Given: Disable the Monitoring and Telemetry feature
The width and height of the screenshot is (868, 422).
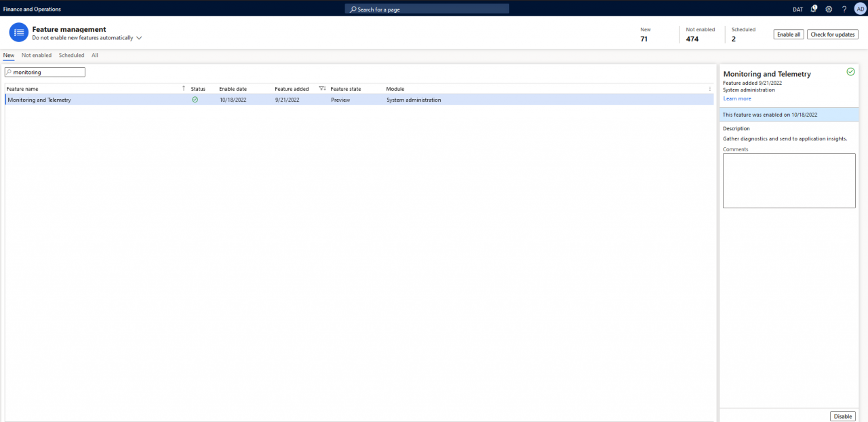Looking at the screenshot, I should [842, 416].
